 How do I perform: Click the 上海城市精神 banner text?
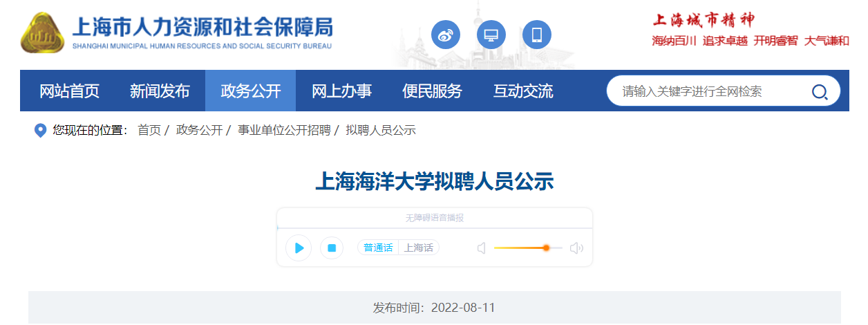pyautogui.click(x=704, y=19)
